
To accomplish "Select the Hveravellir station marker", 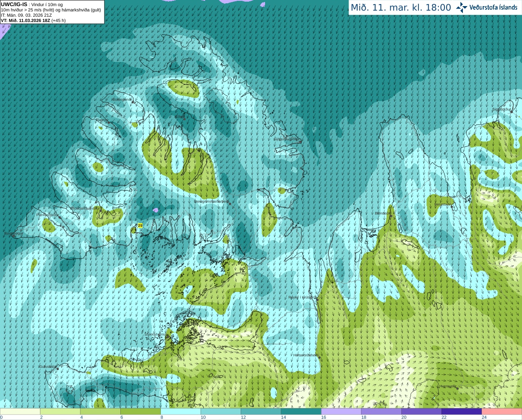I will (x=458, y=389).
